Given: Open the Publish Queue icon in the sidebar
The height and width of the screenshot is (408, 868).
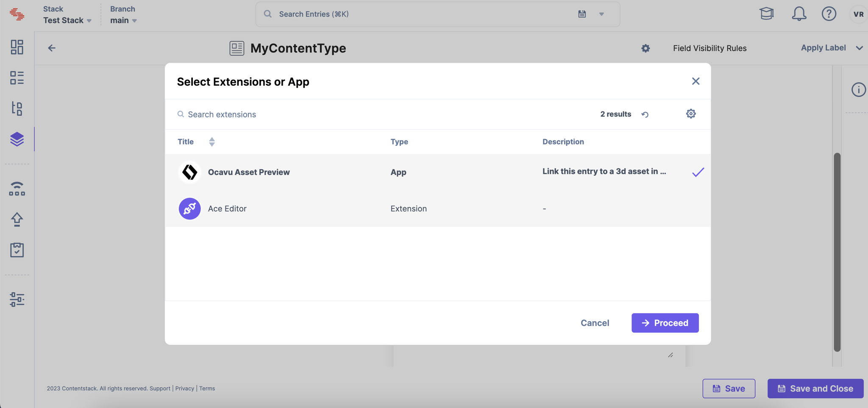Looking at the screenshot, I should click(17, 189).
